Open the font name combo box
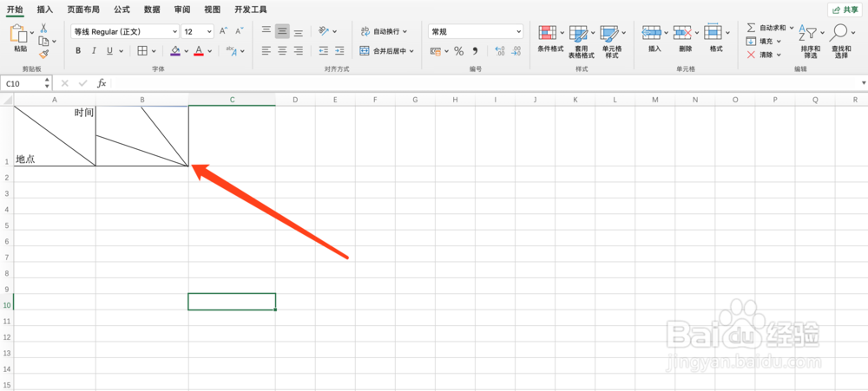Screen dimensions: 868x391 (125, 31)
